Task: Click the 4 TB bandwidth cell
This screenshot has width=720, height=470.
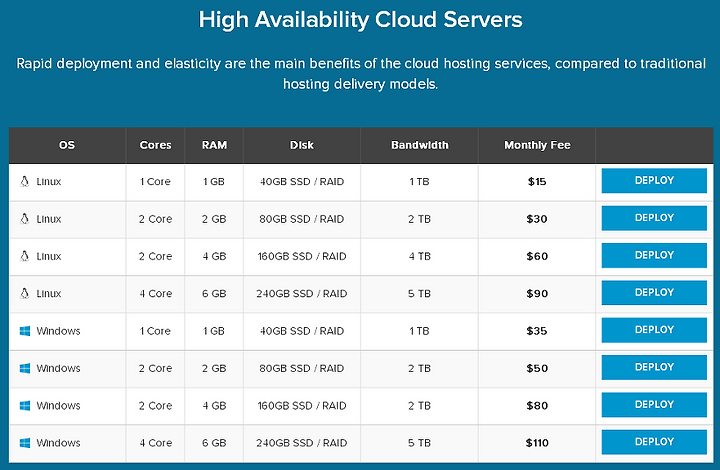Action: (419, 256)
